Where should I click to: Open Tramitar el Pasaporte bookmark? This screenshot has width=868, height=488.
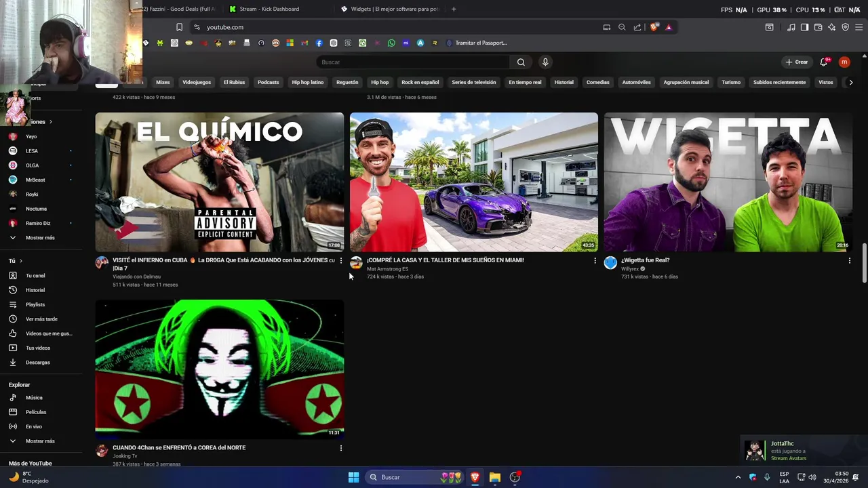(476, 43)
